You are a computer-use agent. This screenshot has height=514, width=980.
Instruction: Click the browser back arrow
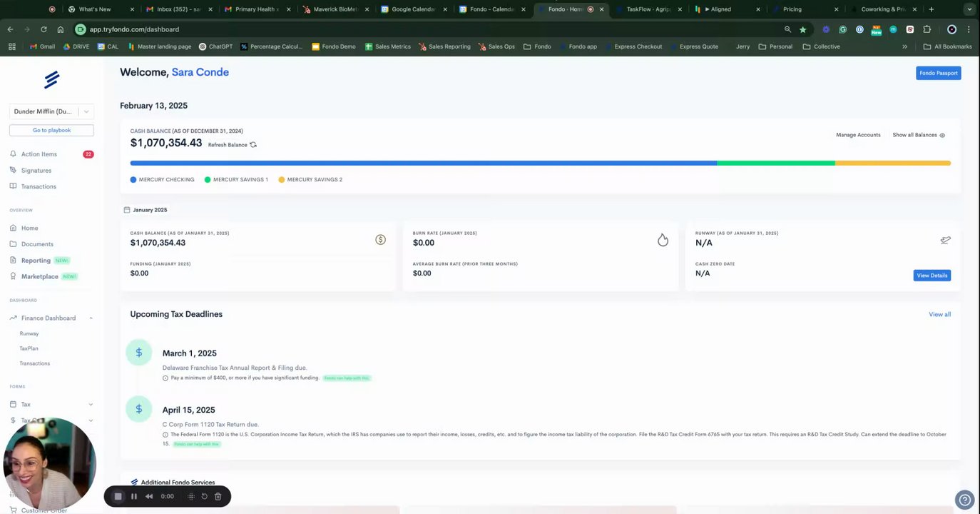(x=10, y=29)
